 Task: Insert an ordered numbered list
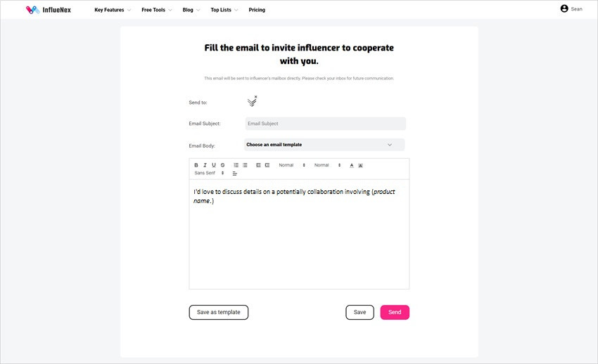pyautogui.click(x=236, y=165)
